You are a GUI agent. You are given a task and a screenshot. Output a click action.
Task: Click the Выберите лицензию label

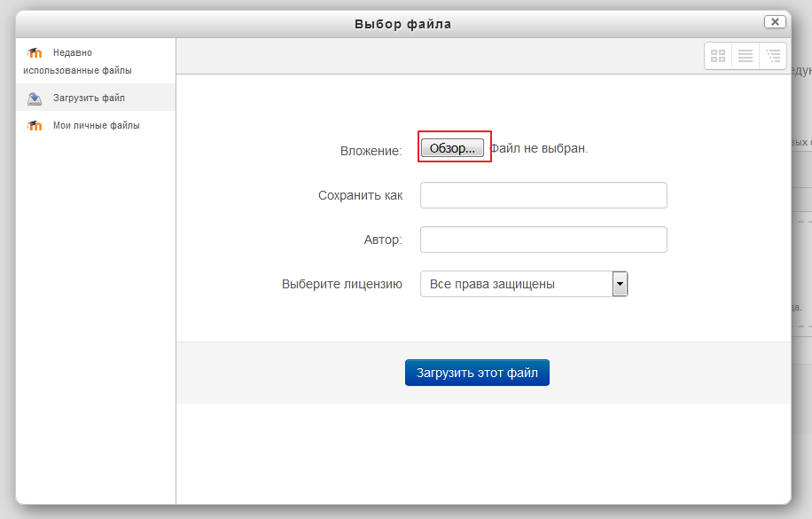pos(342,285)
